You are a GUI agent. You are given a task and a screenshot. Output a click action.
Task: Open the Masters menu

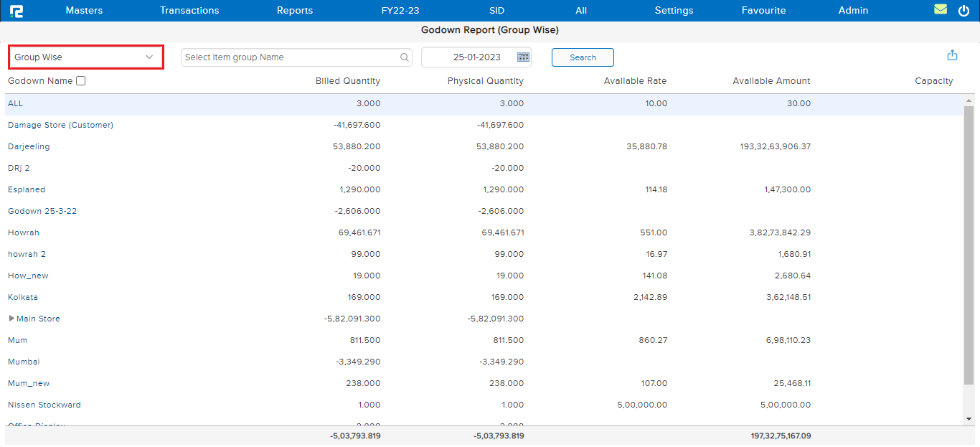tap(84, 11)
